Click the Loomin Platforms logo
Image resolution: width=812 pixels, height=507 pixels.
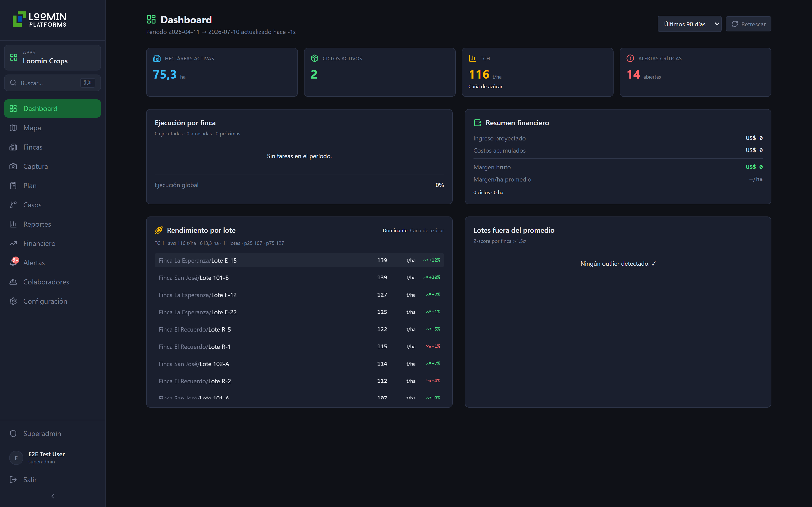(40, 20)
